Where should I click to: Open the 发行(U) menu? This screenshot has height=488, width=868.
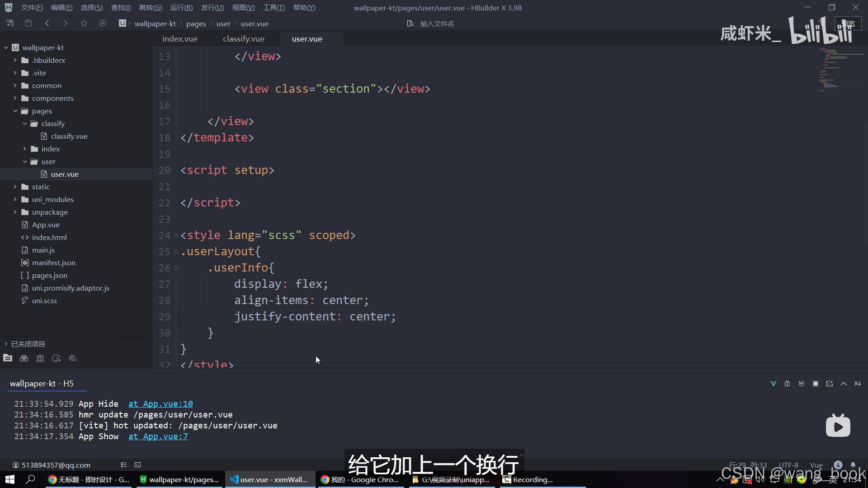(x=212, y=8)
